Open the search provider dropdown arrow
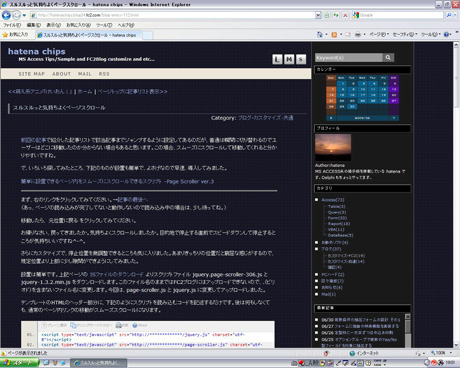The image size is (460, 368). click(x=455, y=15)
